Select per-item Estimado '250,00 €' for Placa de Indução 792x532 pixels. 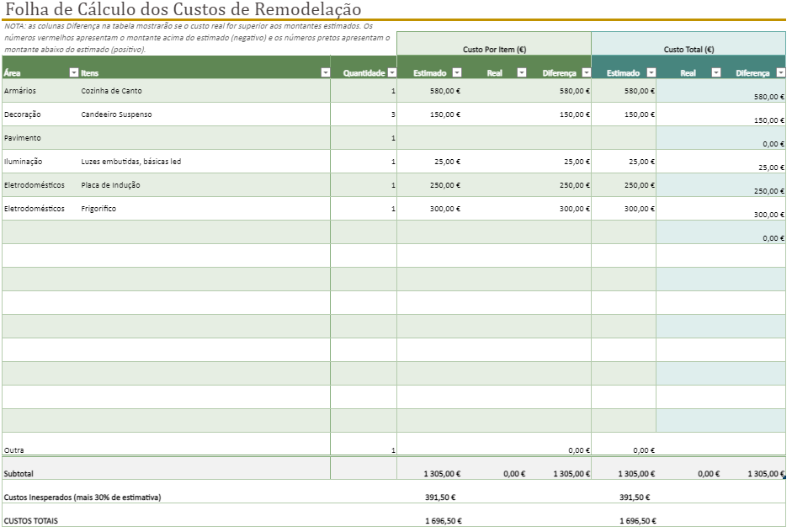(x=445, y=185)
